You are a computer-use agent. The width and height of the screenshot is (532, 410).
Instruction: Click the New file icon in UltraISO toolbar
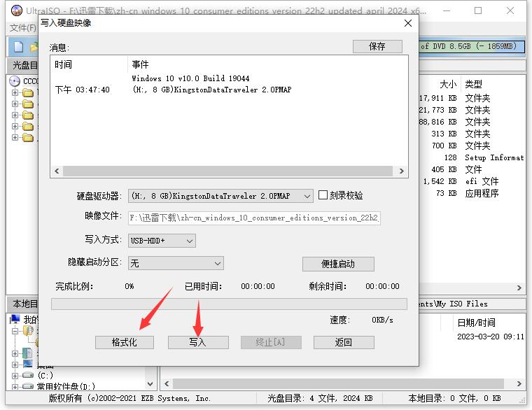[19, 46]
